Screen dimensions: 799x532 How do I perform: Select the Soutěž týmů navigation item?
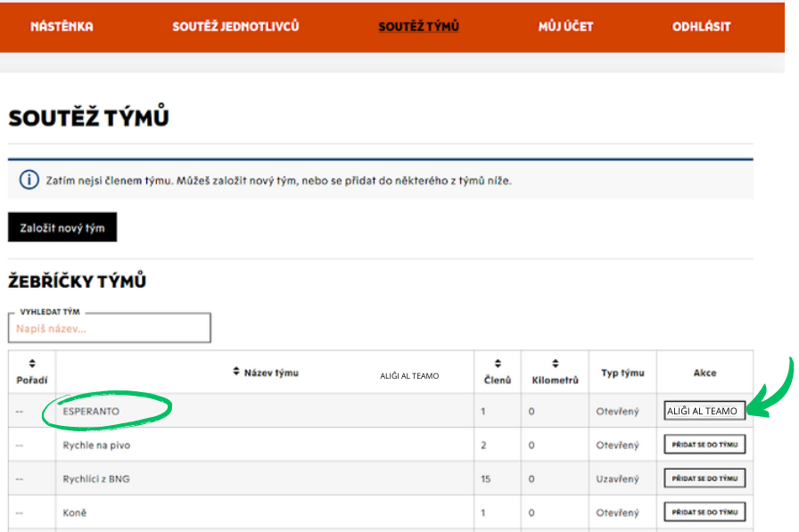(418, 27)
